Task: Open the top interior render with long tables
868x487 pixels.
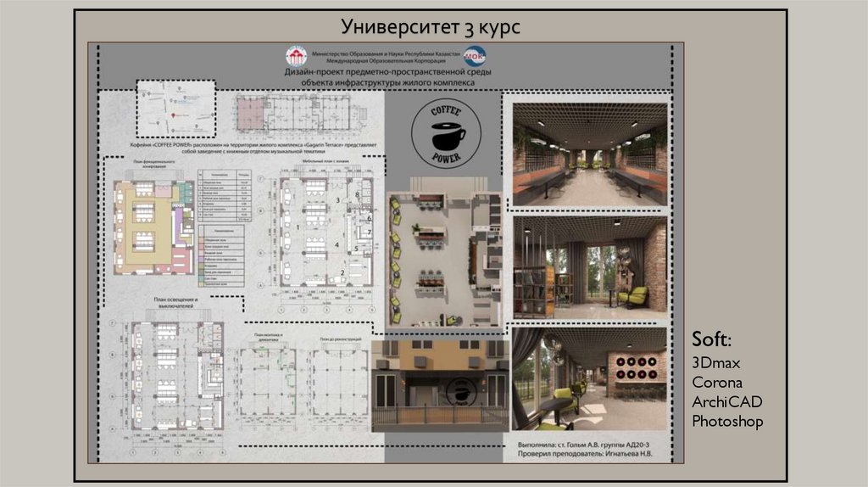Action: click(x=590, y=154)
